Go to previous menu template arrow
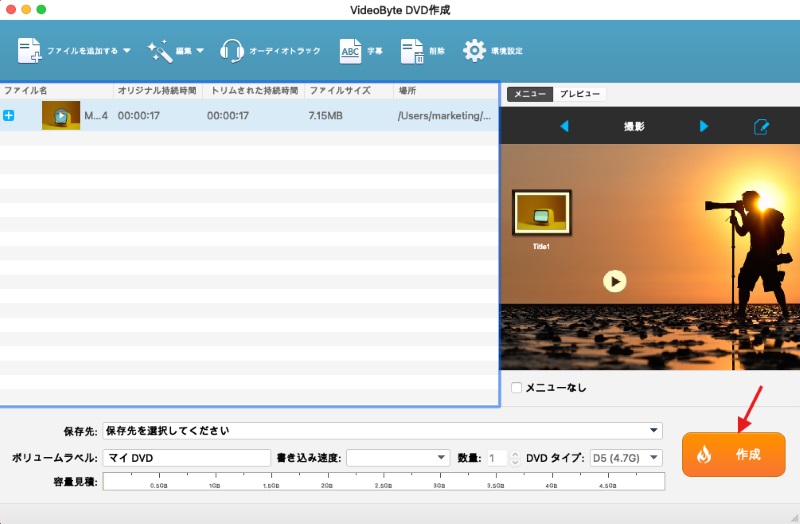Viewport: 800px width, 524px height. [564, 126]
